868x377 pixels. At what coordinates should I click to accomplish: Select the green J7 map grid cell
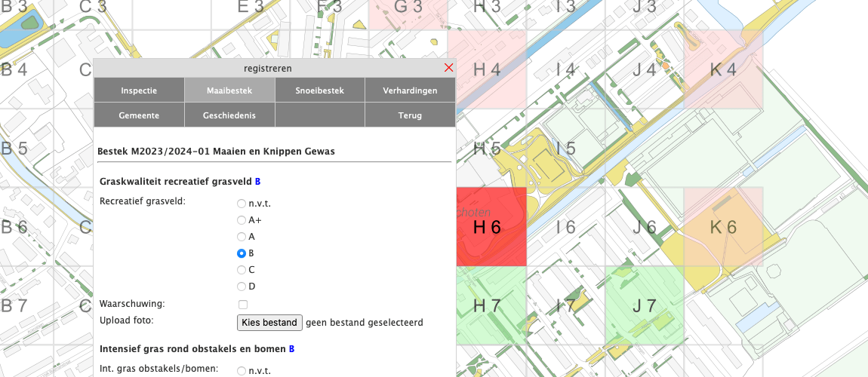click(645, 305)
